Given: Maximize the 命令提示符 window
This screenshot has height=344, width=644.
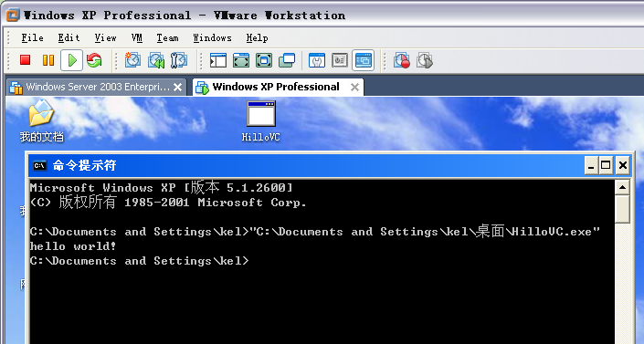Looking at the screenshot, I should pyautogui.click(x=606, y=165).
